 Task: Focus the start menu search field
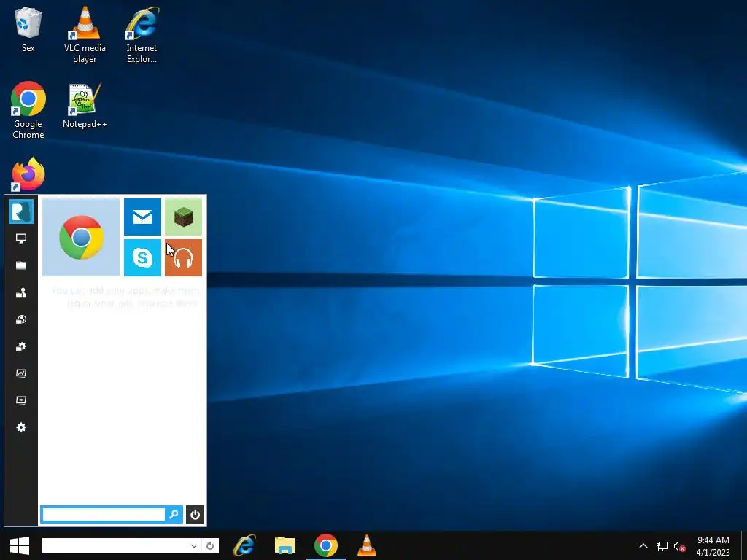click(104, 514)
